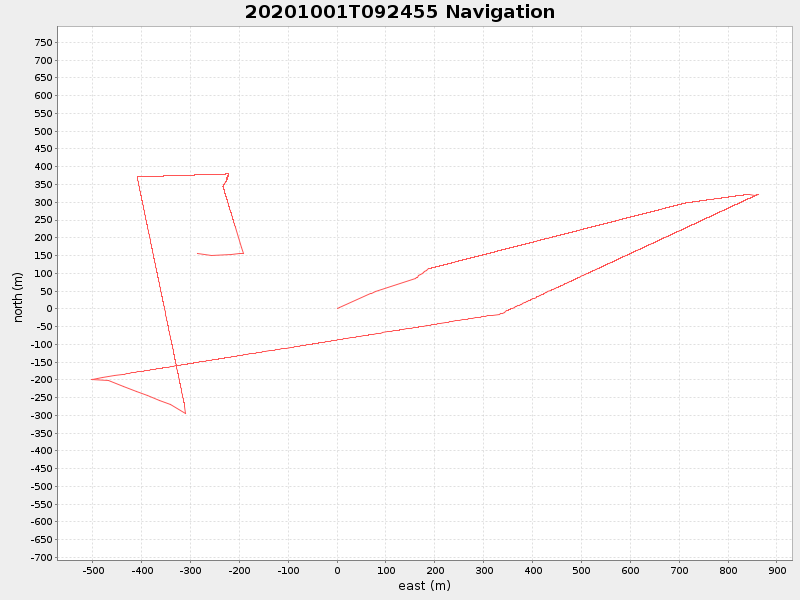
Task: Click the 200 north axis tick label
Action: tap(43, 237)
